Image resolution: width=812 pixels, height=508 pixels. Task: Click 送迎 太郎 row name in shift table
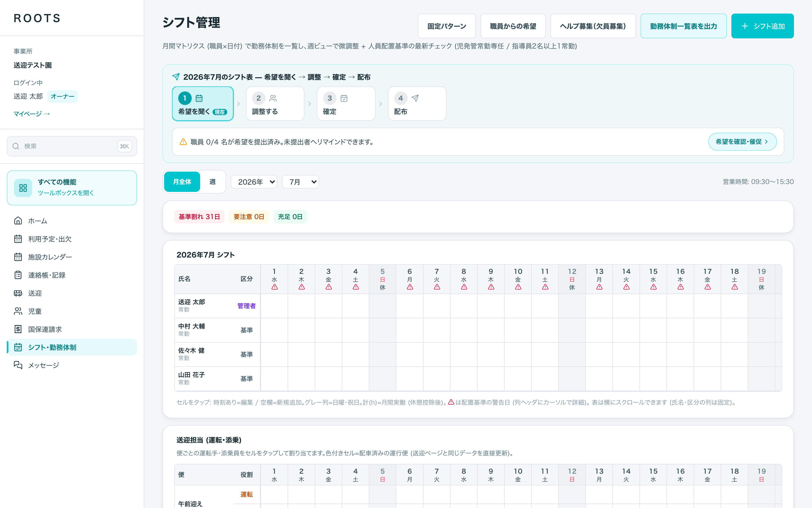pos(191,302)
